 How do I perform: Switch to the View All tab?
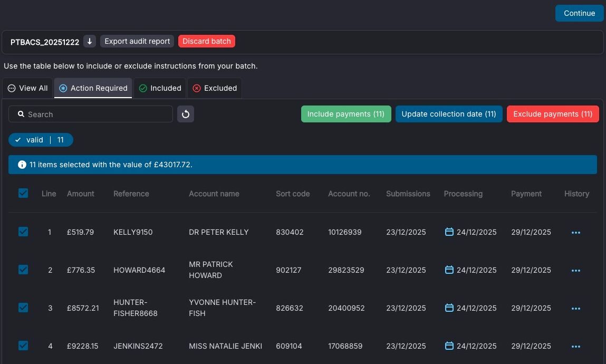coord(28,88)
